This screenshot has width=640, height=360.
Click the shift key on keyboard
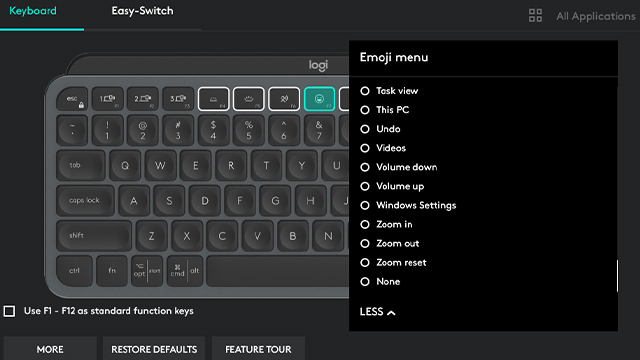pyautogui.click(x=94, y=236)
